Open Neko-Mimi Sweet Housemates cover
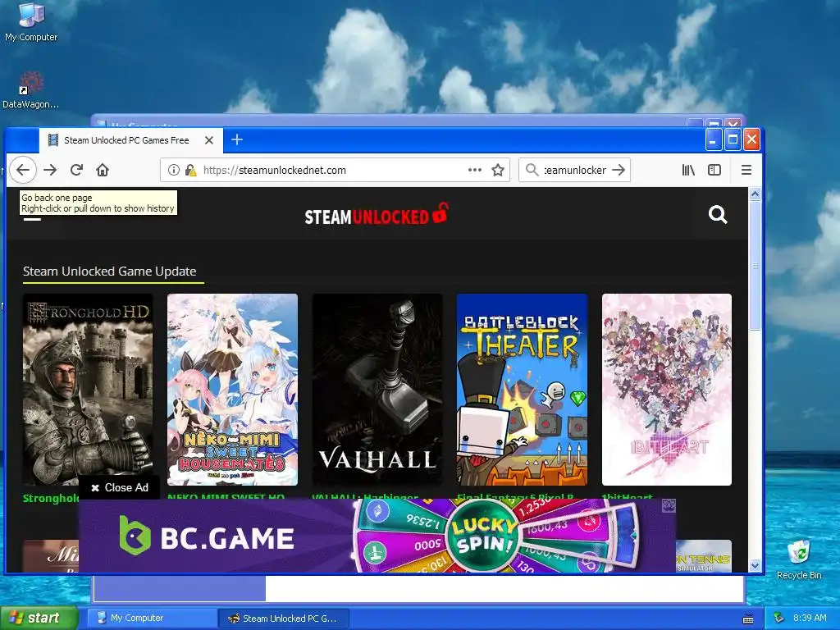Viewport: 840px width, 630px height. click(232, 390)
